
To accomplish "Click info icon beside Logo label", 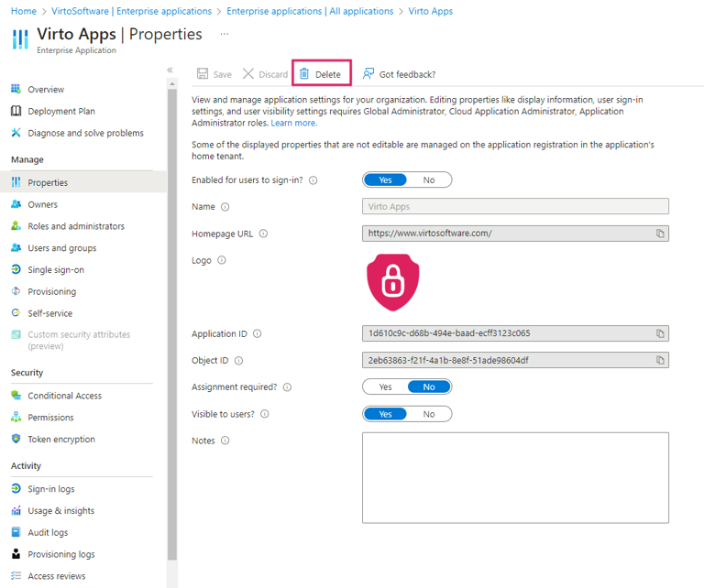I will tap(222, 260).
